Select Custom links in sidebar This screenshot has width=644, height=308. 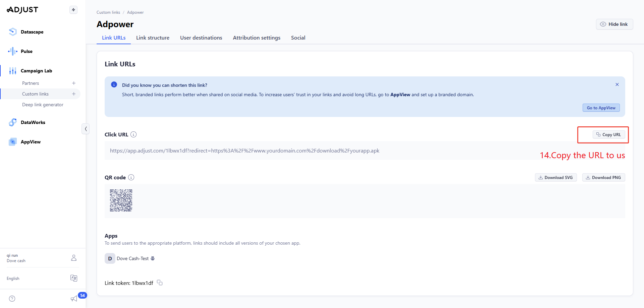(x=35, y=94)
